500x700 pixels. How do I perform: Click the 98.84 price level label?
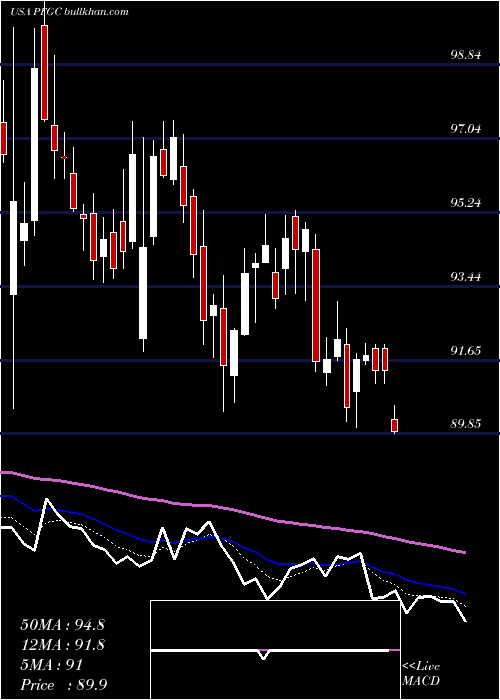[x=466, y=55]
